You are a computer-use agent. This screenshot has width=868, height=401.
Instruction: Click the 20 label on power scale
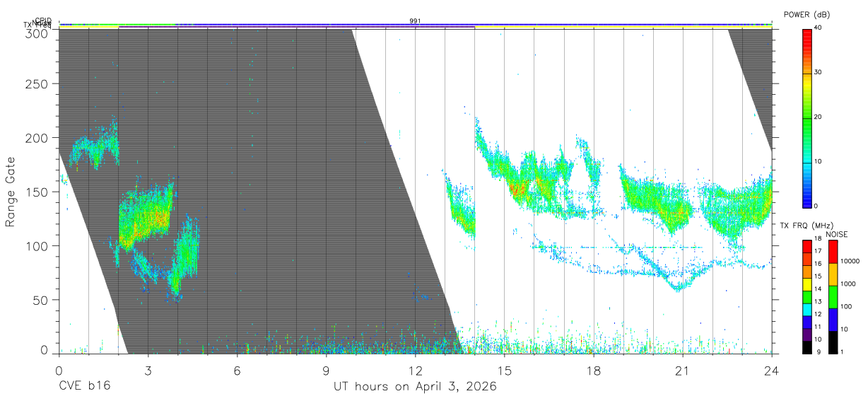coord(818,117)
